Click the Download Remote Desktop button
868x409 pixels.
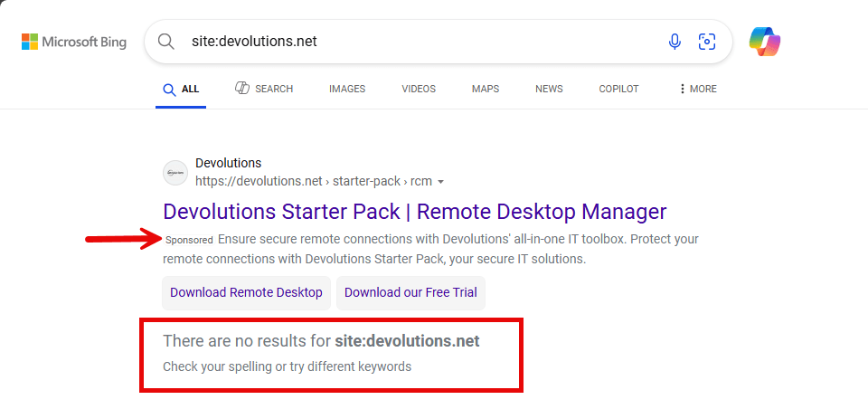pyautogui.click(x=246, y=292)
